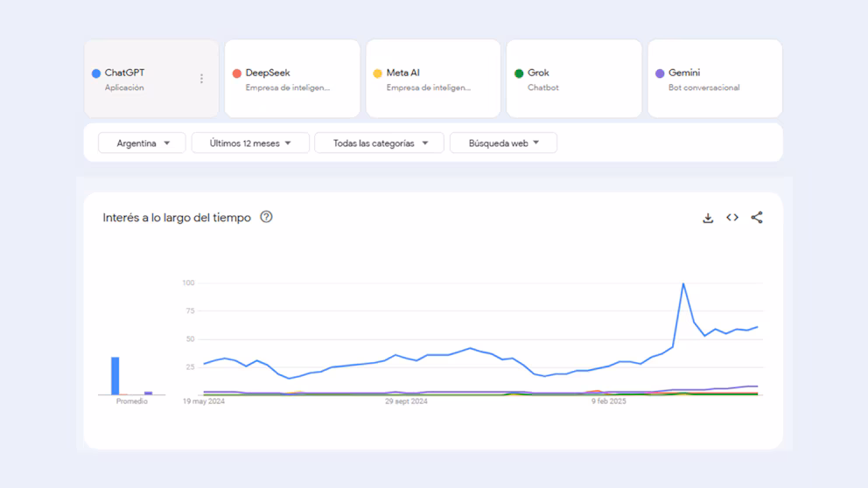Change the 'Últimos 12 meses' time range
Screen dimensions: 868x488
point(250,143)
